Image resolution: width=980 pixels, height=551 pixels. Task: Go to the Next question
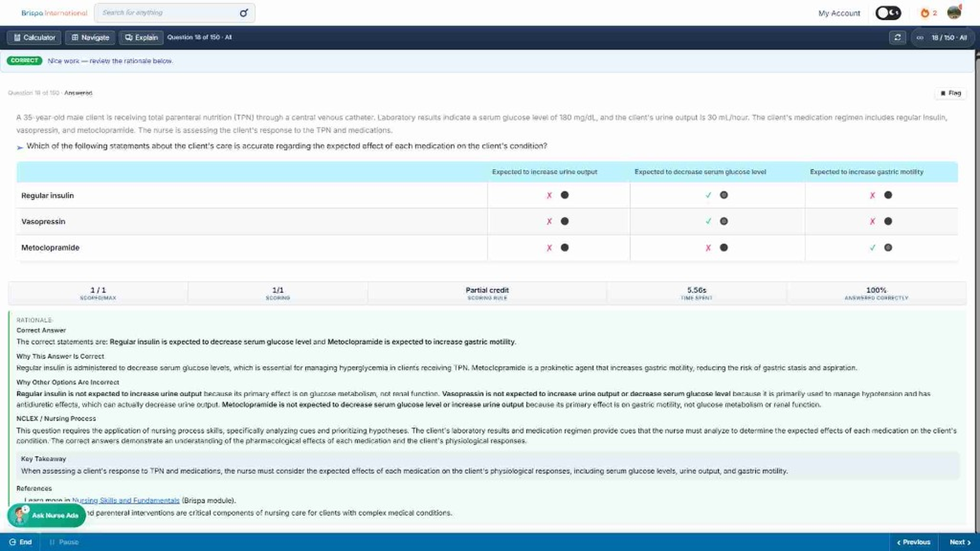point(960,542)
